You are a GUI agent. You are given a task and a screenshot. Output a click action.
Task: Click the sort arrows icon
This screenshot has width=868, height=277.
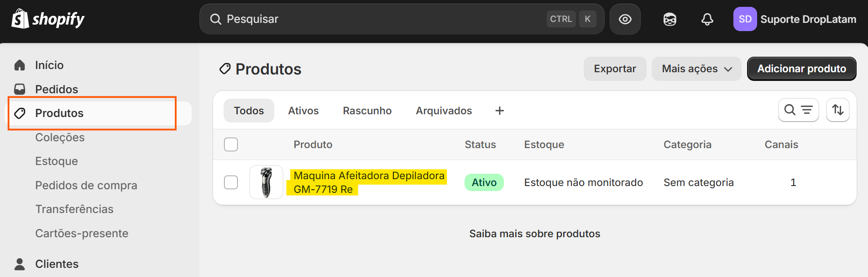coord(837,110)
